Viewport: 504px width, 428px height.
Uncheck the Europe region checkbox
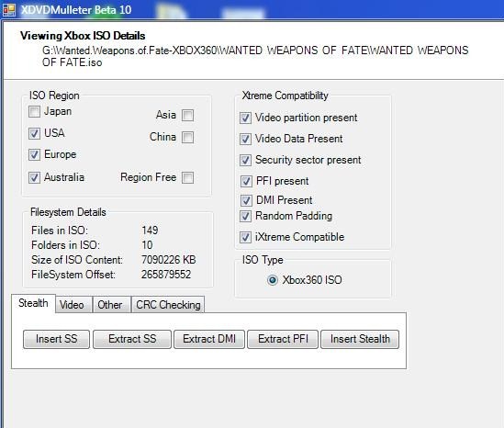(34, 154)
